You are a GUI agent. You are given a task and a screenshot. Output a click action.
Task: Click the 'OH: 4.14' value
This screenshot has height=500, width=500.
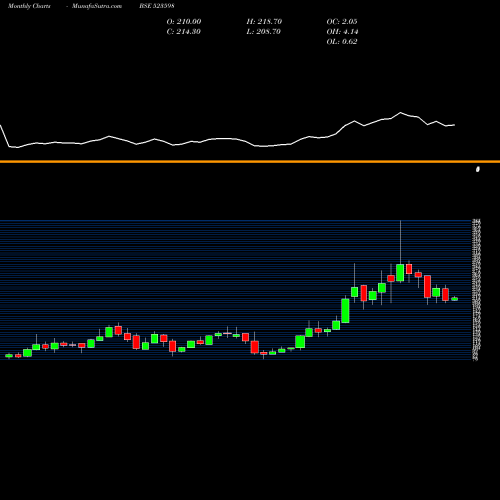click(x=342, y=31)
